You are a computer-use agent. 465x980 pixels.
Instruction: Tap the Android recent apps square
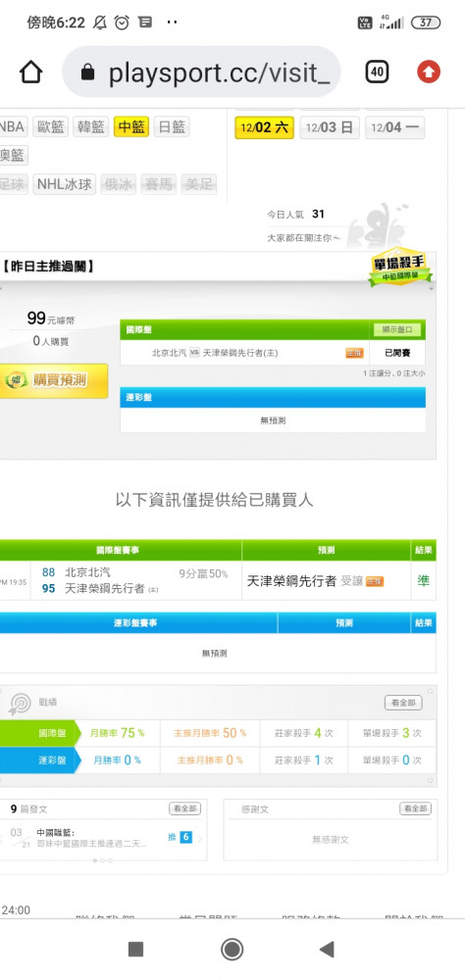point(135,950)
